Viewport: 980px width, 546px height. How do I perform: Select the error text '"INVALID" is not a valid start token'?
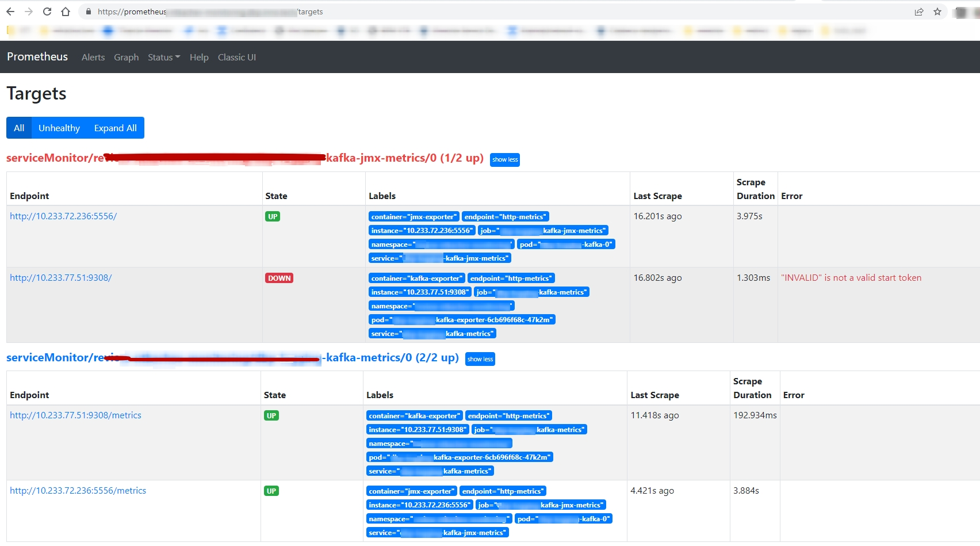pos(851,278)
